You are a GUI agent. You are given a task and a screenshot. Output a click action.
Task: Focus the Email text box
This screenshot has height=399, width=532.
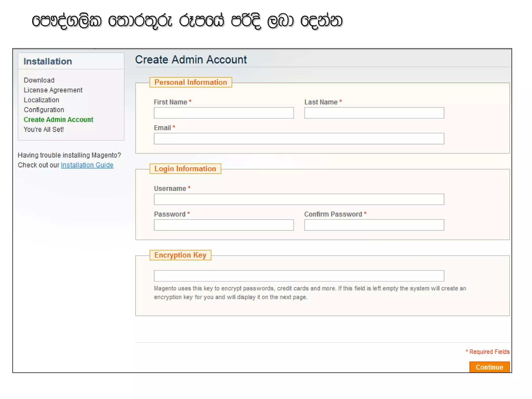(299, 139)
